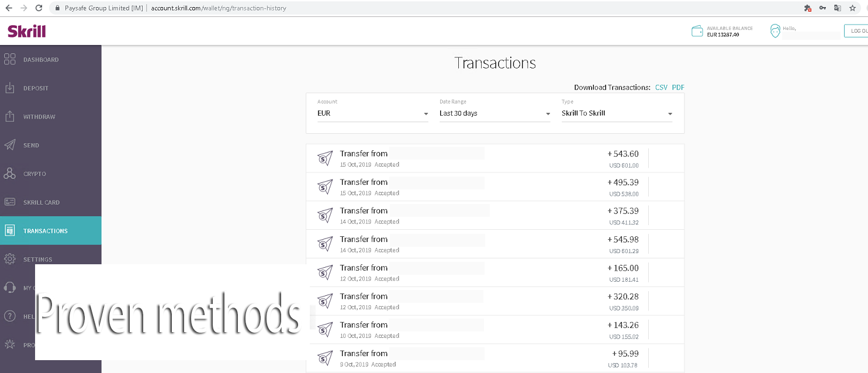This screenshot has height=373, width=868.
Task: Bookmark this page with star icon
Action: (x=853, y=8)
